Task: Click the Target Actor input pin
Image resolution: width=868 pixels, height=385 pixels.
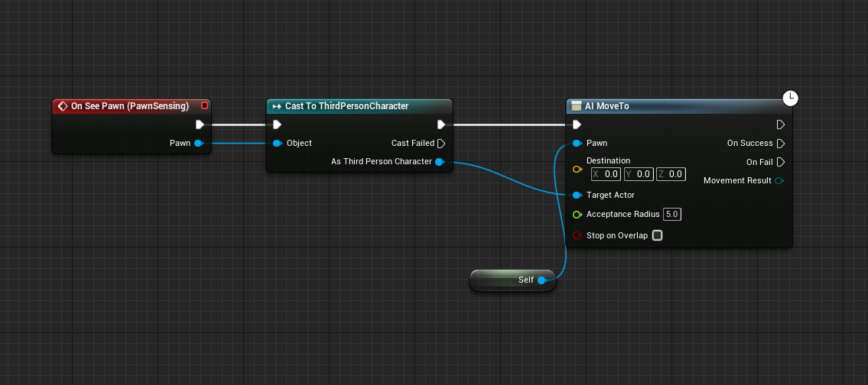Action: (577, 196)
